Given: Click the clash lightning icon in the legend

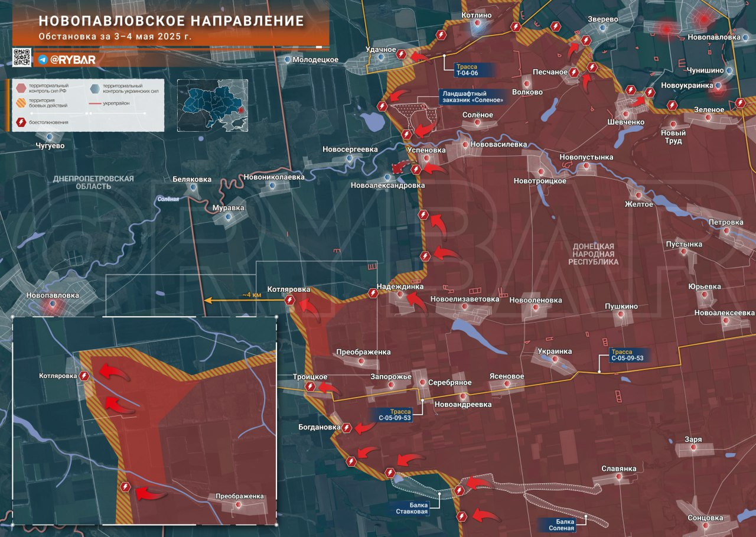Looking at the screenshot, I should click(22, 122).
